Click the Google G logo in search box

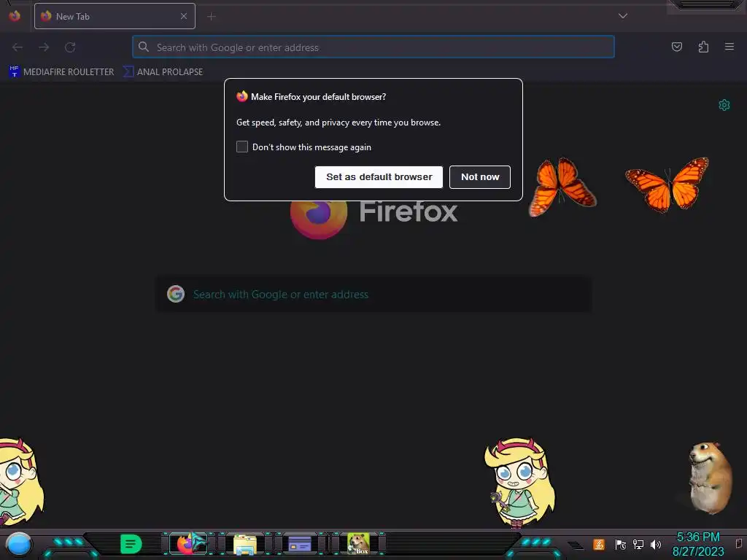[176, 295]
